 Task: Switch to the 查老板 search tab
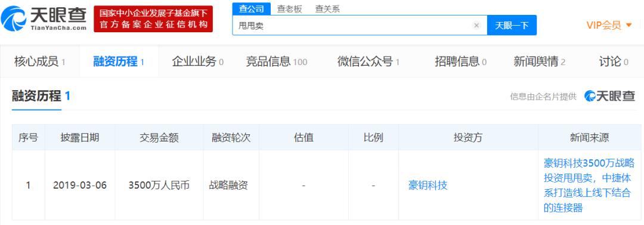pyautogui.click(x=290, y=8)
